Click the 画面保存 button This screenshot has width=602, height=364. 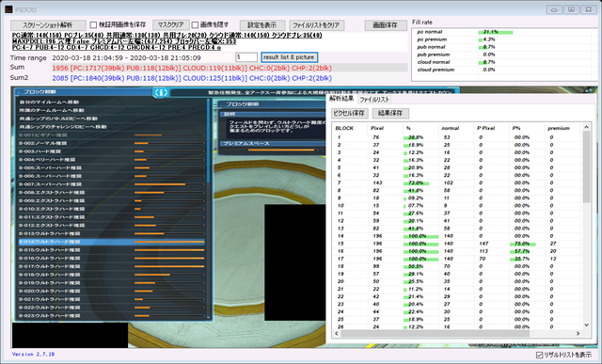(x=386, y=25)
